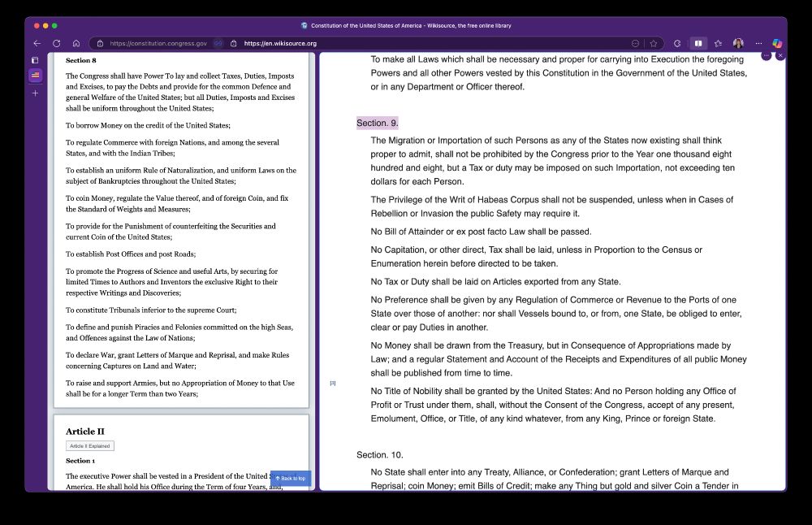The image size is (812, 525).
Task: Click 'To borrow Money on the credit' line
Action: 148,125
